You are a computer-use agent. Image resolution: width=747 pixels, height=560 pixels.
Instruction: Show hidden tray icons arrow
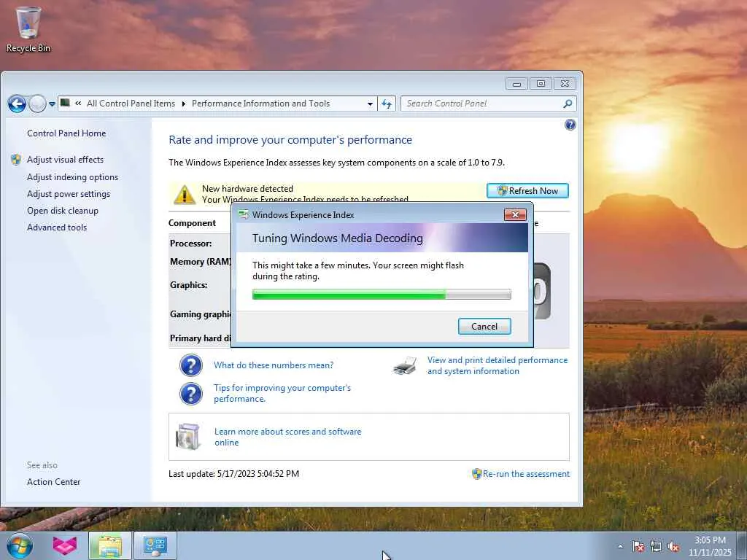pyautogui.click(x=620, y=546)
